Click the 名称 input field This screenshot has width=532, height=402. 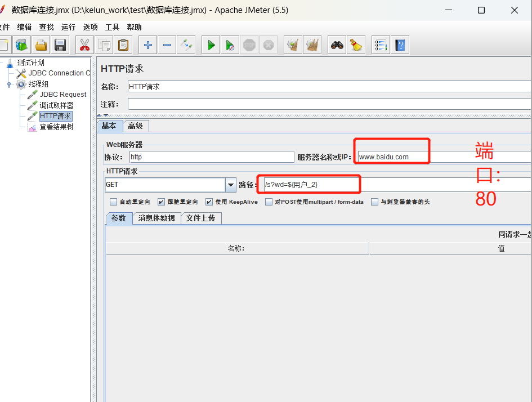[329, 87]
